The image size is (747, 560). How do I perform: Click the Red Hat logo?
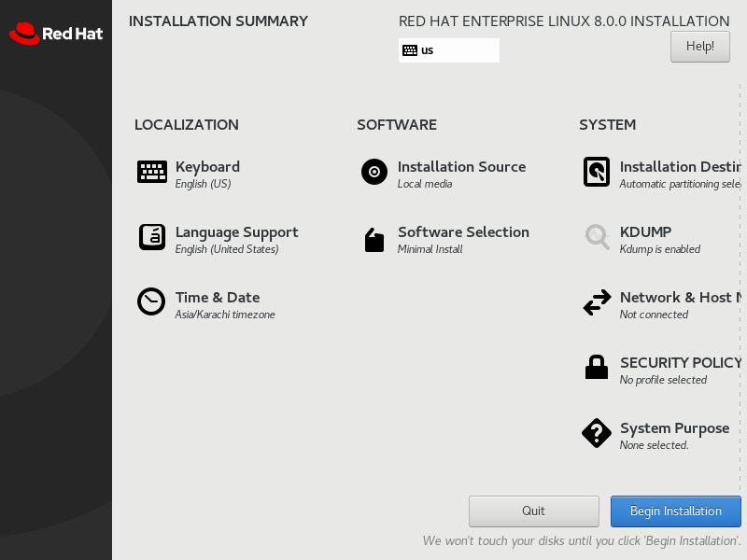tap(56, 34)
